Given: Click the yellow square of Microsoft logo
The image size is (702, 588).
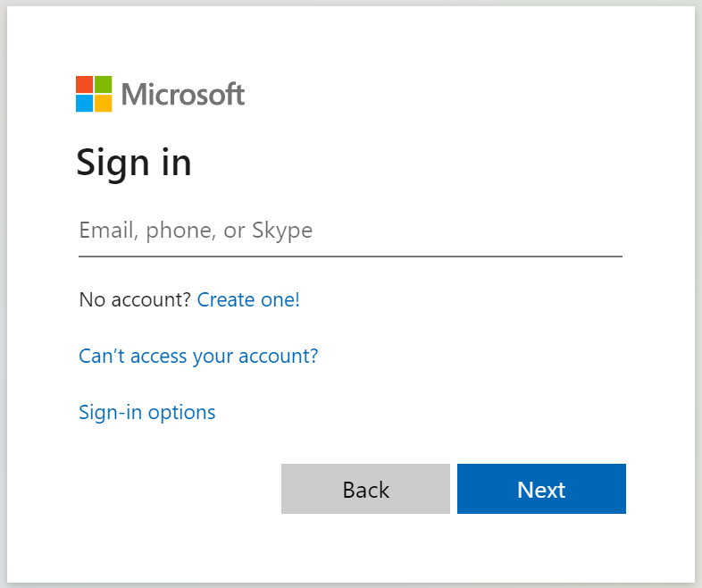Looking at the screenshot, I should click(104, 103).
